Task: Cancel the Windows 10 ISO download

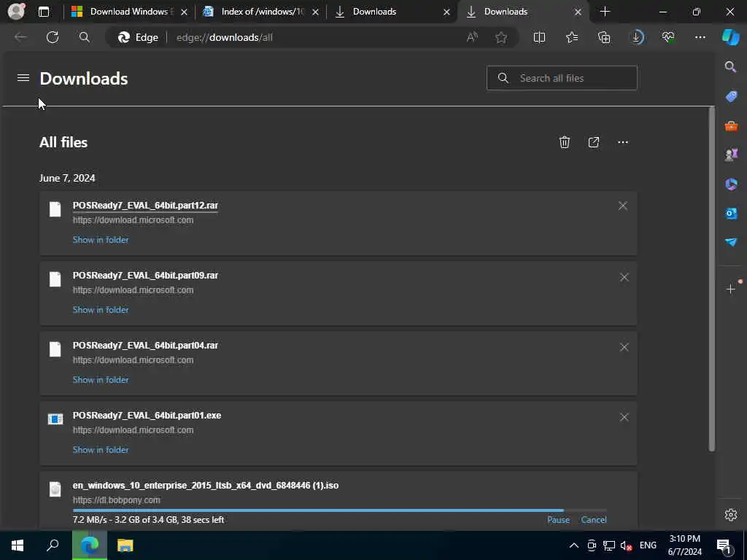Action: click(594, 519)
